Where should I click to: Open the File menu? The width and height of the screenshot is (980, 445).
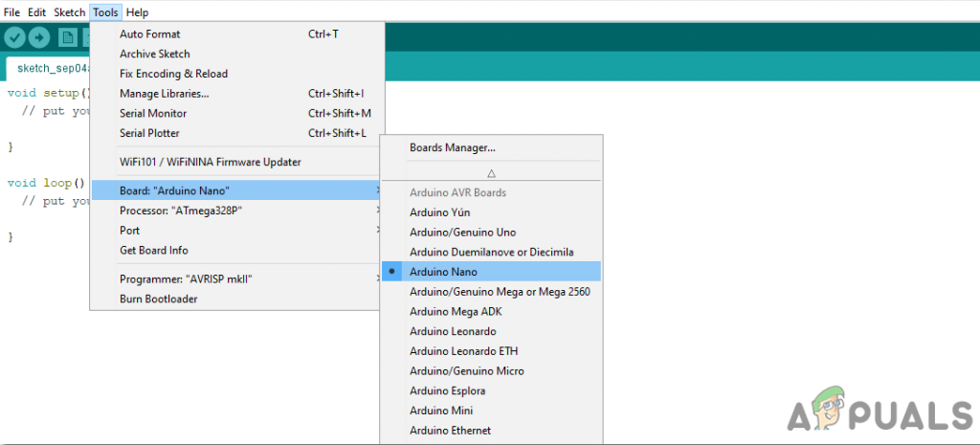pos(12,12)
